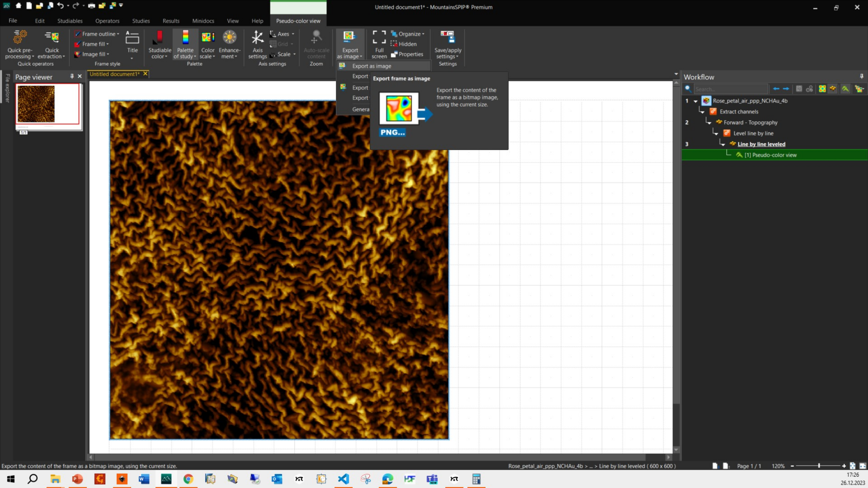This screenshot has width=868, height=488.
Task: Open the Workflow display options dropdown icon
Action: tap(859, 88)
